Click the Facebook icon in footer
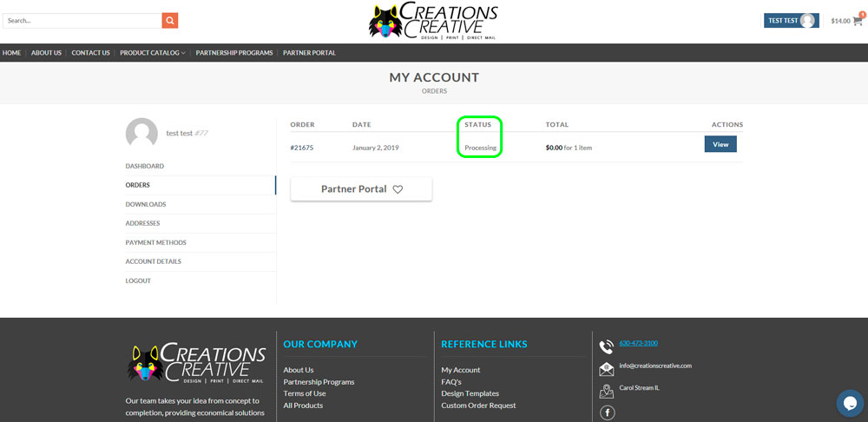 click(x=607, y=412)
